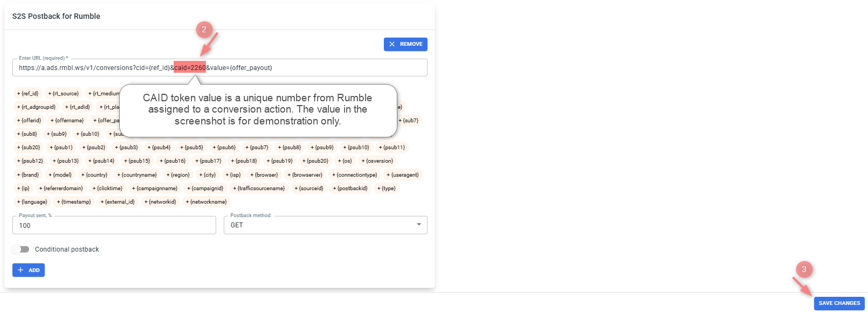
Task: Insert the {ref_id} token chip
Action: pyautogui.click(x=28, y=94)
